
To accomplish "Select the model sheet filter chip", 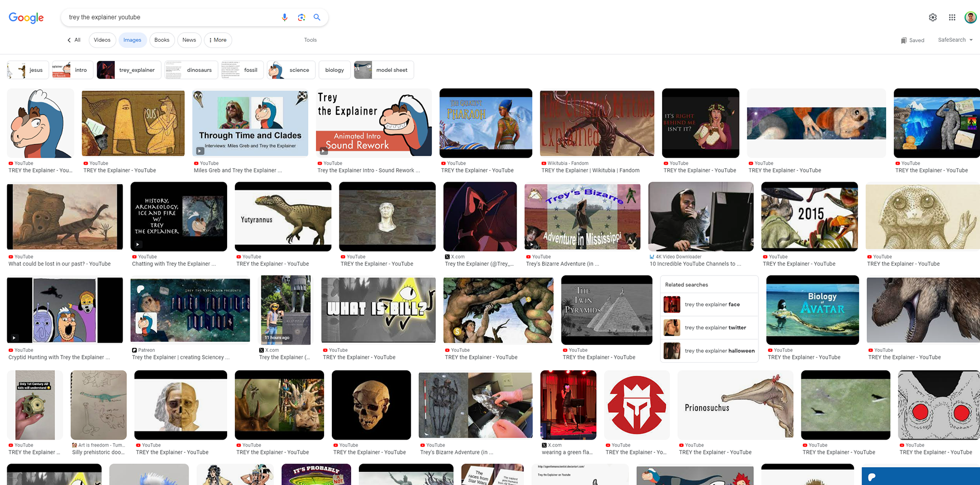I will (x=384, y=70).
